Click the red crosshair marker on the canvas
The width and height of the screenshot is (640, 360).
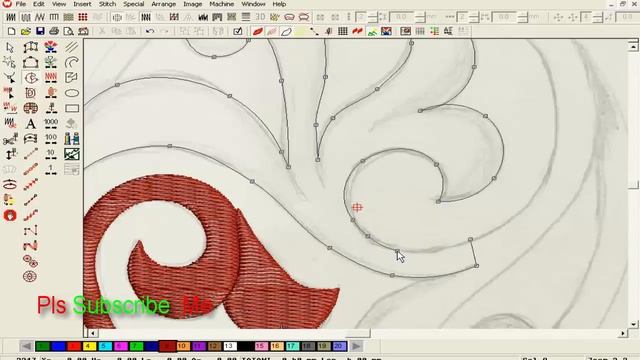click(357, 208)
